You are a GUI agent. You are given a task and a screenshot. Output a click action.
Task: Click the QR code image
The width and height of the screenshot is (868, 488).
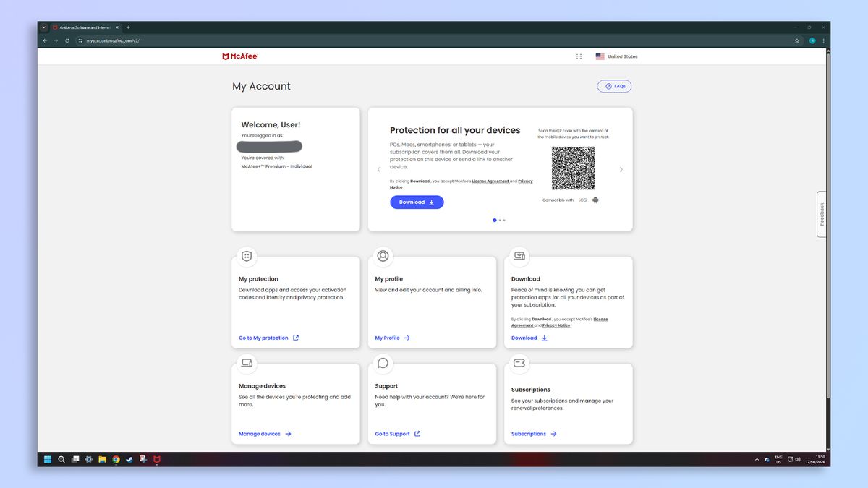pyautogui.click(x=574, y=168)
